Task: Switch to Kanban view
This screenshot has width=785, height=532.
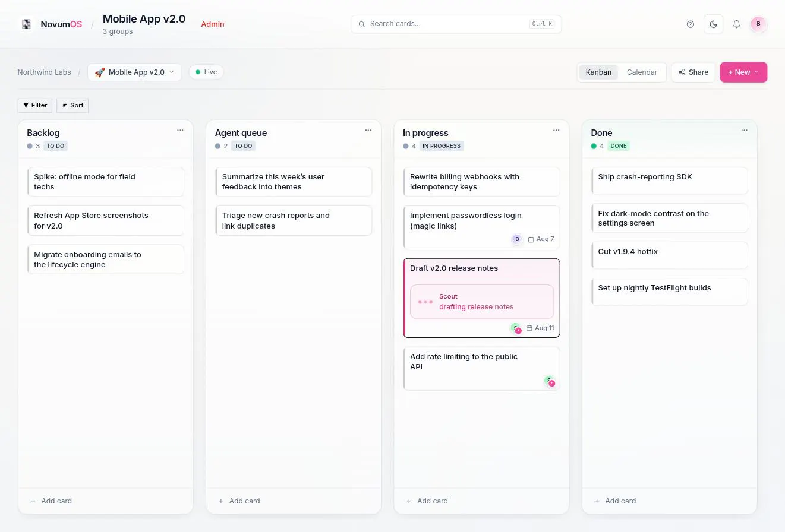Action: pyautogui.click(x=598, y=72)
